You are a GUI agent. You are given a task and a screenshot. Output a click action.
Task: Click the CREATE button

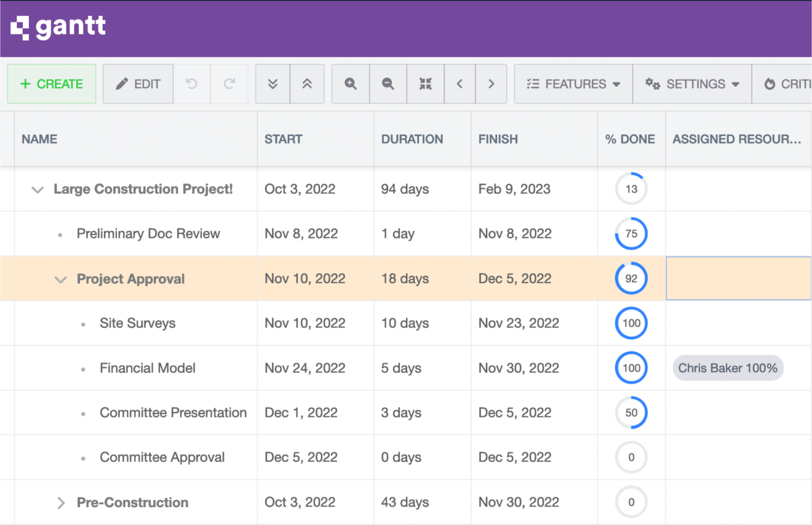(x=52, y=84)
